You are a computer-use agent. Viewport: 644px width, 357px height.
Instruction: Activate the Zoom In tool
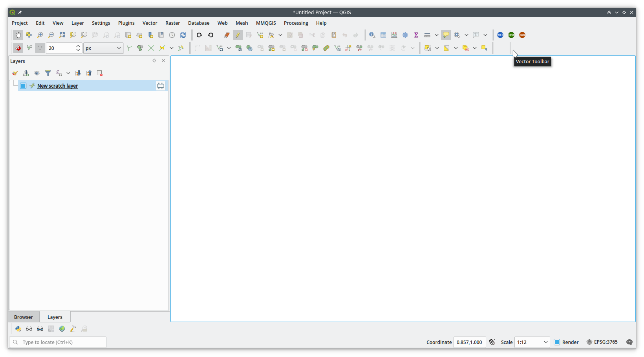pyautogui.click(x=40, y=35)
